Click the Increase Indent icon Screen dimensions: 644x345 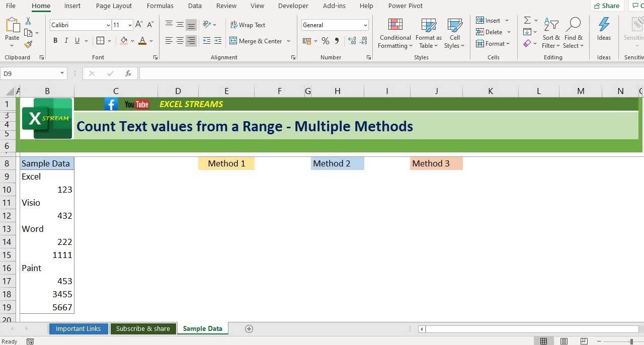point(218,41)
